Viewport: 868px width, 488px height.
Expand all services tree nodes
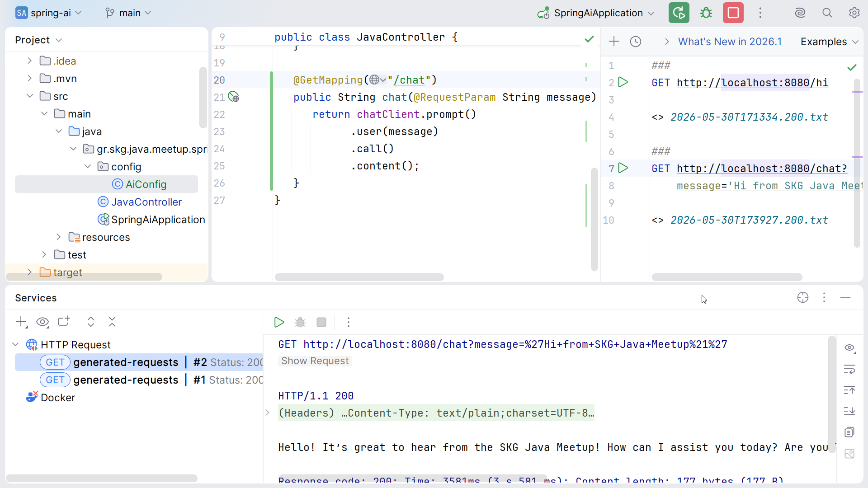[90, 322]
